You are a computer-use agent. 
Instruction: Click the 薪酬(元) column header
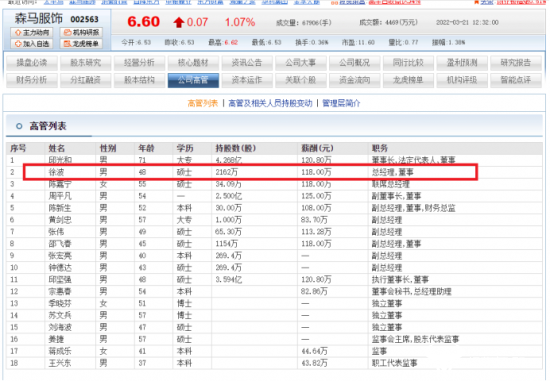click(x=317, y=148)
